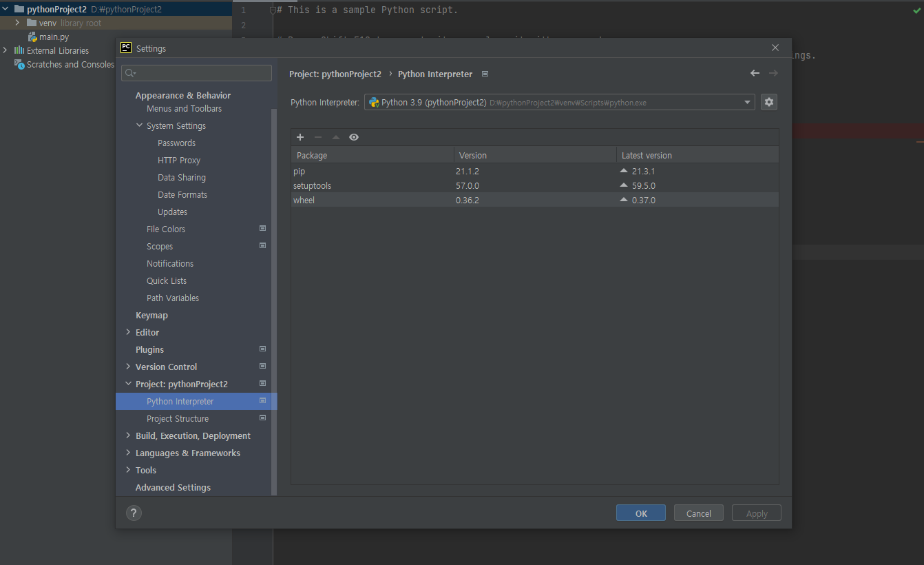924x565 pixels.
Task: Click the add package plus icon
Action: (300, 137)
